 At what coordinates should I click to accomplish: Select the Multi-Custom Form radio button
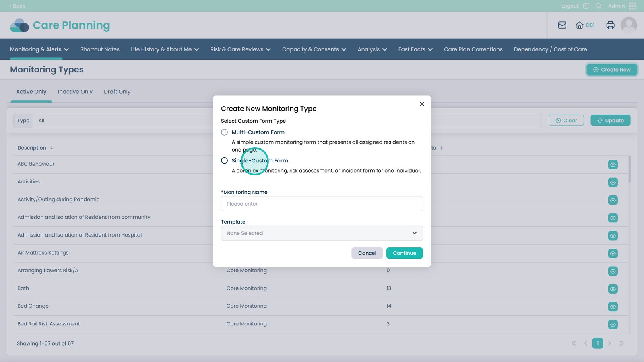225,132
